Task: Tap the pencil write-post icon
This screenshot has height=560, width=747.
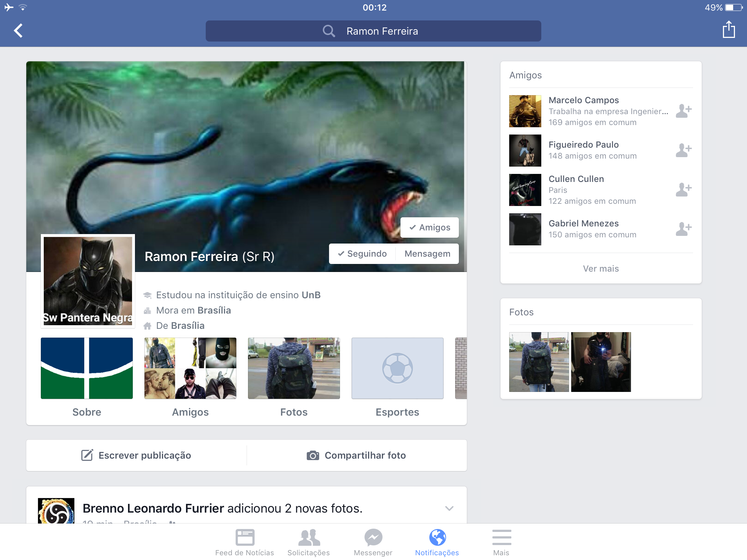Action: (87, 455)
